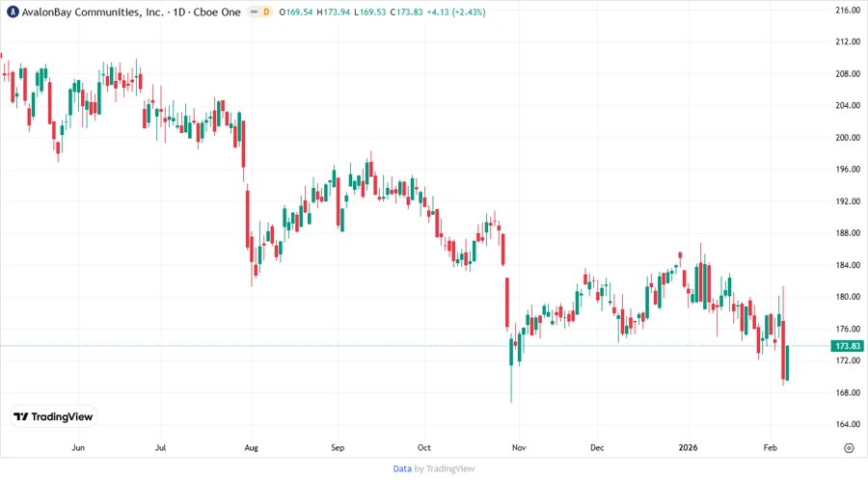868x480 pixels.
Task: Click the Nov label on time axis
Action: point(519,447)
